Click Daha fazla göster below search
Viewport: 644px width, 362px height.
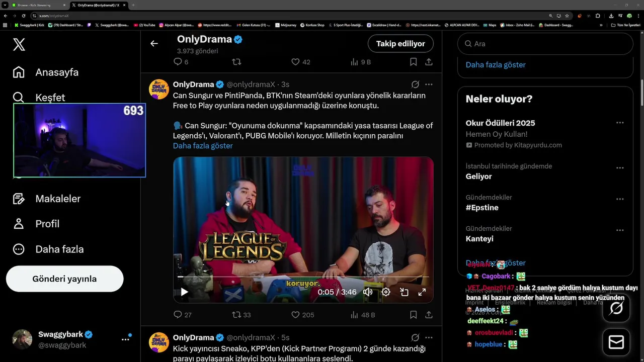[496, 65]
